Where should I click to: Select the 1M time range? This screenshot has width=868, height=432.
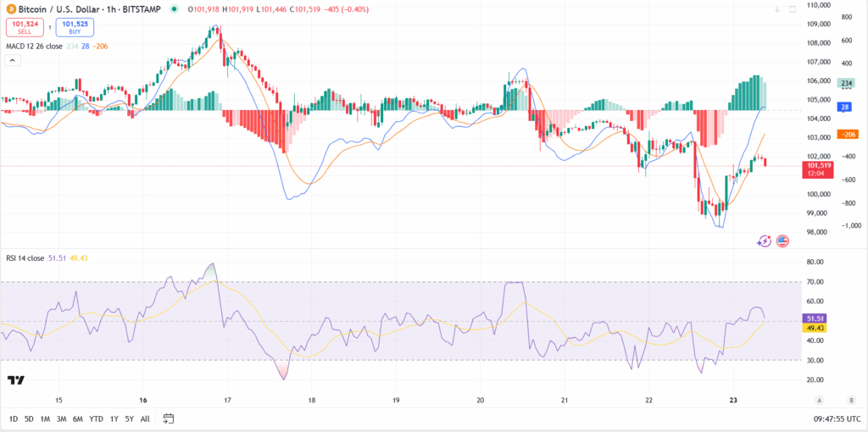coord(46,418)
